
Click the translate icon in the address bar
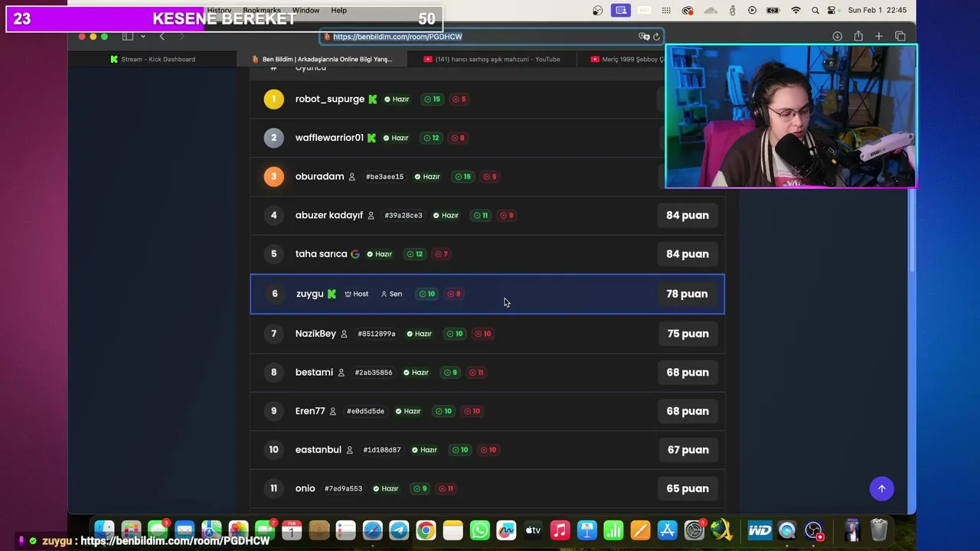click(x=644, y=36)
